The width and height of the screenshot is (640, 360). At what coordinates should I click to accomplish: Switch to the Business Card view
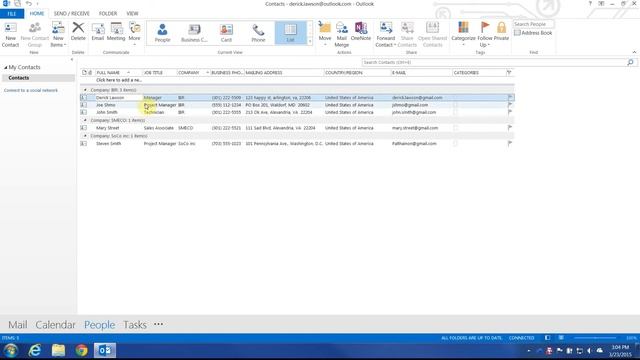coord(194,33)
